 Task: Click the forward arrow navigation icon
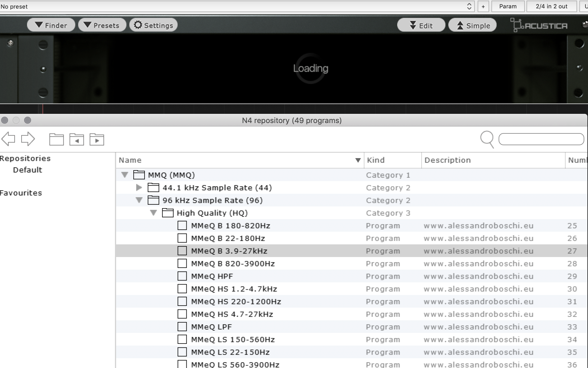click(x=28, y=139)
